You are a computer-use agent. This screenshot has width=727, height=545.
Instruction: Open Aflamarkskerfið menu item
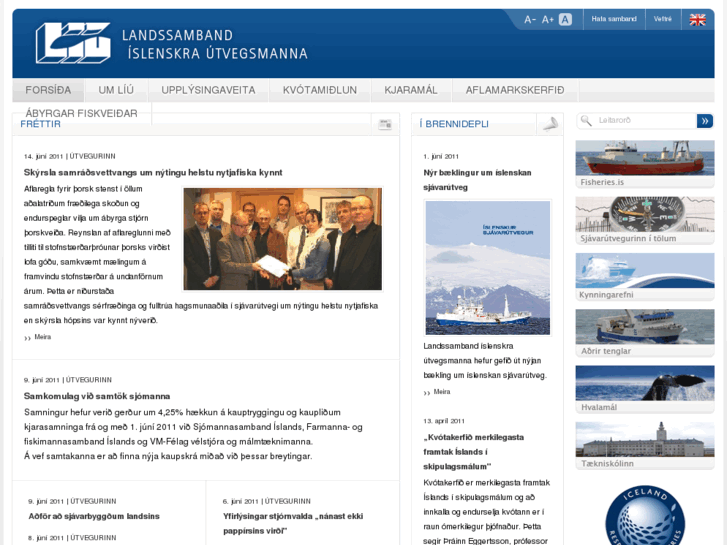click(x=515, y=90)
